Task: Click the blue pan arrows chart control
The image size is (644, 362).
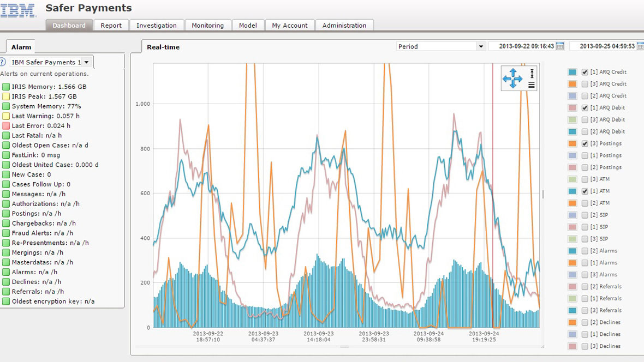Action: 512,79
